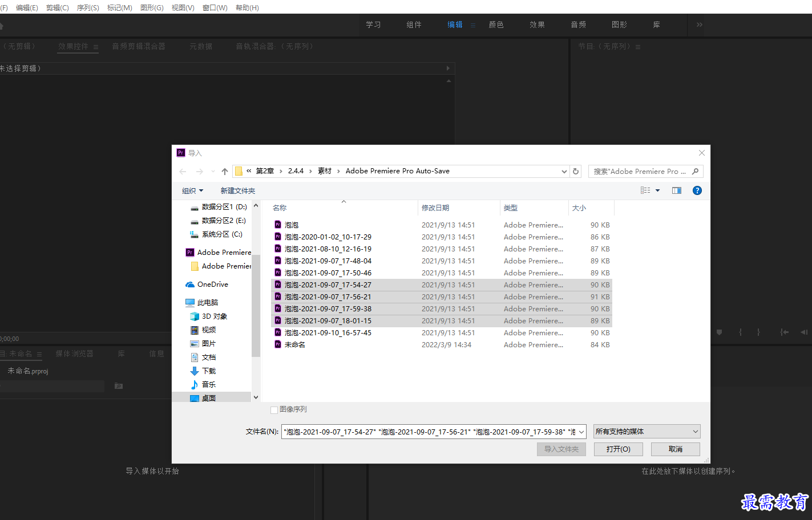Refresh the folder listing
This screenshot has height=520, width=812.
coord(576,171)
